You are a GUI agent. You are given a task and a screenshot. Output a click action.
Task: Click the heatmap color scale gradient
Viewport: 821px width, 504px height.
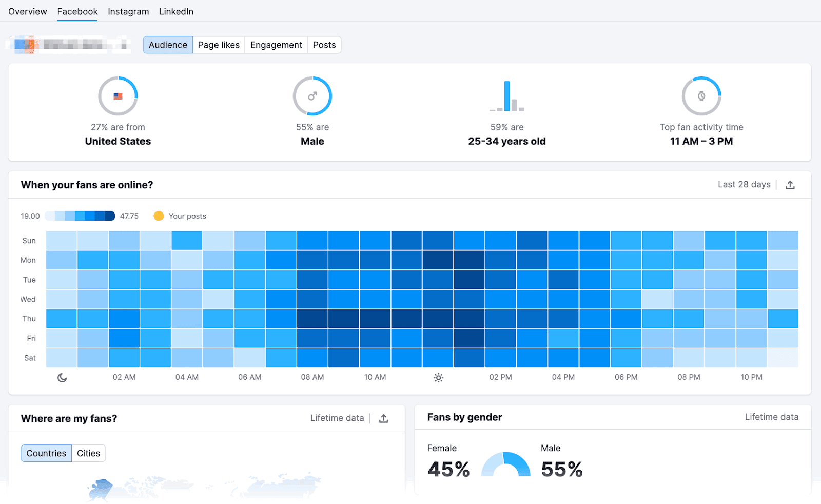click(x=80, y=216)
